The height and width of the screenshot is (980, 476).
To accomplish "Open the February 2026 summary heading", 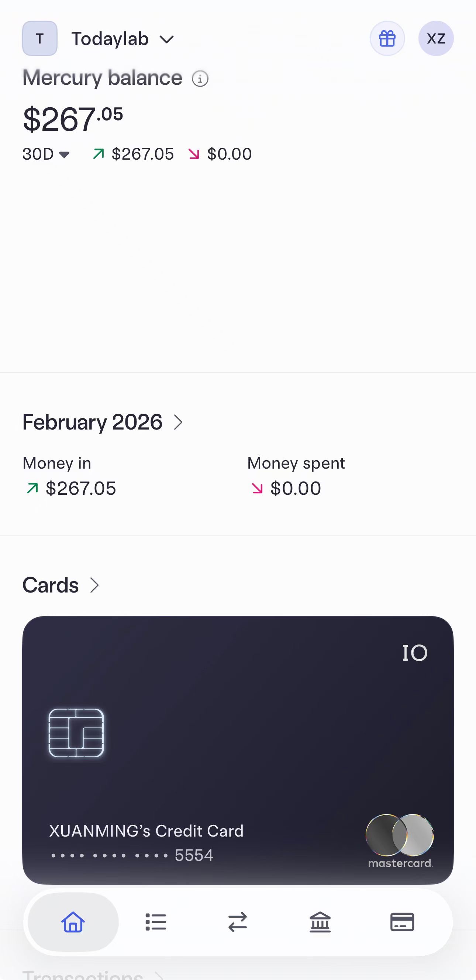I will (x=93, y=422).
